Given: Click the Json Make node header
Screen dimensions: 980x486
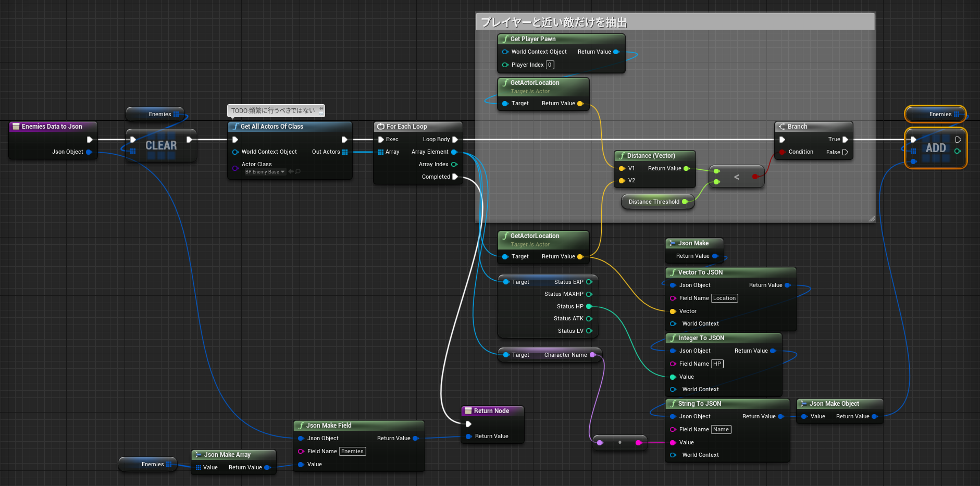Looking at the screenshot, I should [x=694, y=243].
